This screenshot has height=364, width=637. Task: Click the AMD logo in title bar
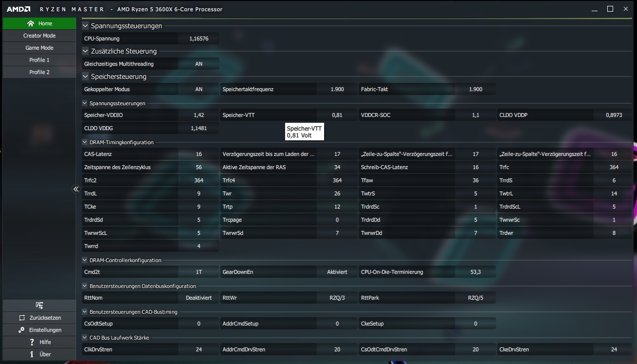pos(19,9)
